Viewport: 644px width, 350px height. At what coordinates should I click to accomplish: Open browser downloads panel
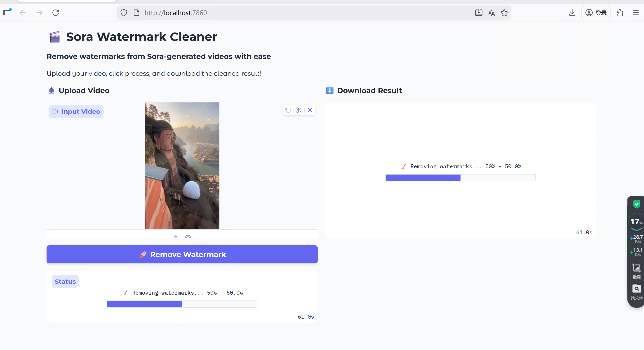(x=572, y=12)
